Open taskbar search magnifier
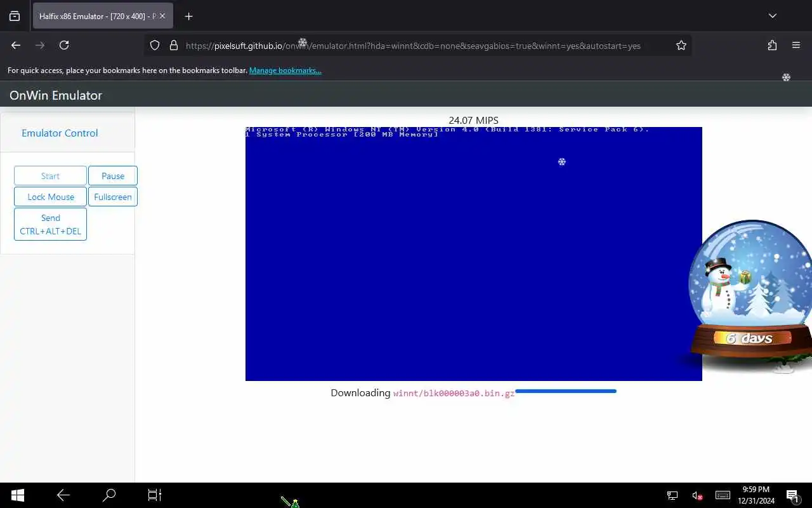 point(109,495)
